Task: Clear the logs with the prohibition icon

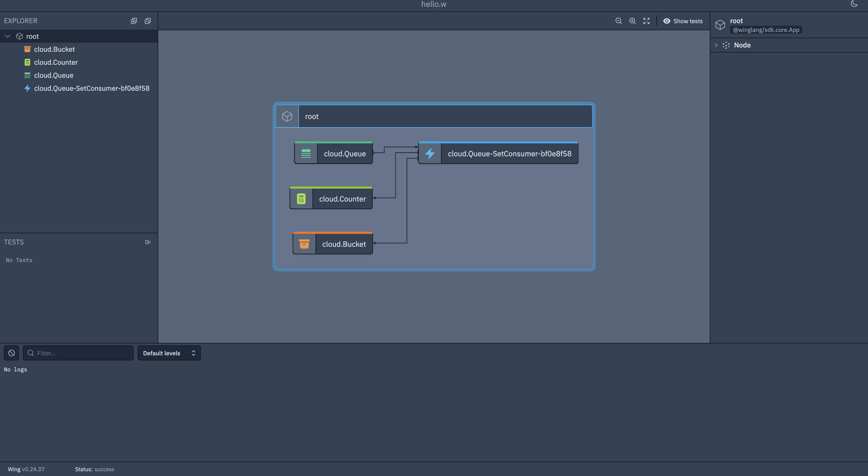Action: tap(11, 353)
